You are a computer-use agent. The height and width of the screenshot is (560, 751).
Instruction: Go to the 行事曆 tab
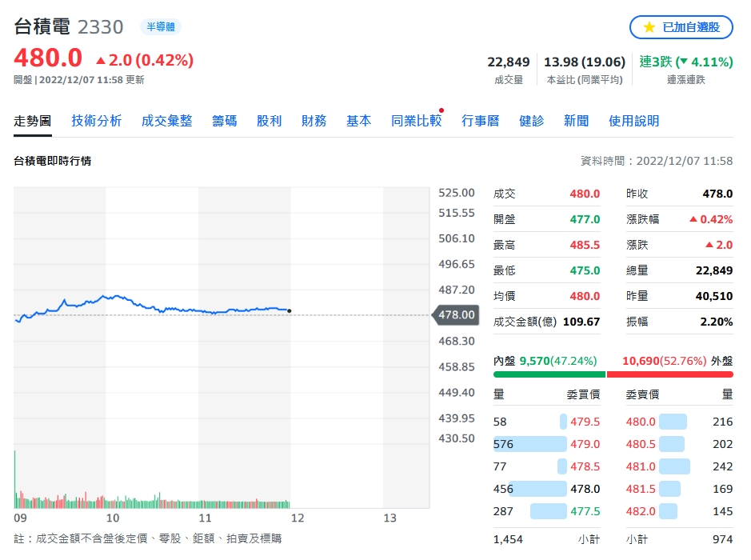pos(481,121)
